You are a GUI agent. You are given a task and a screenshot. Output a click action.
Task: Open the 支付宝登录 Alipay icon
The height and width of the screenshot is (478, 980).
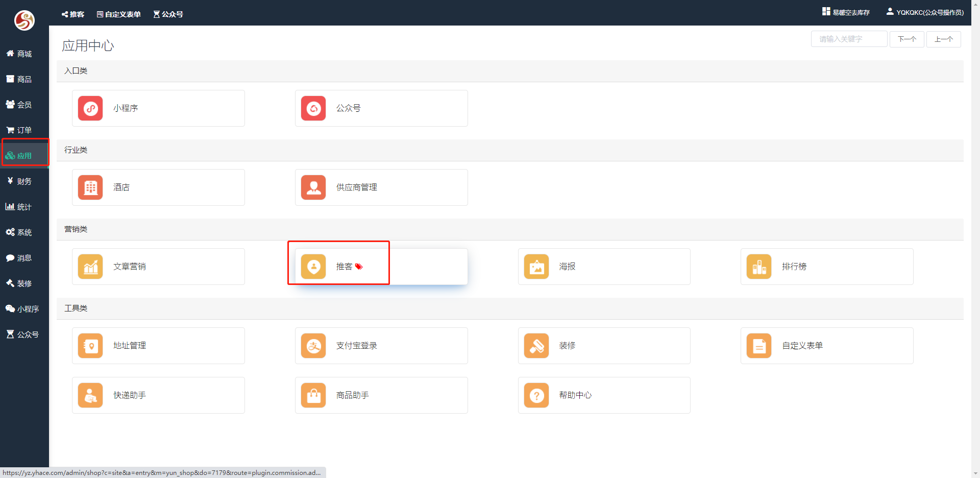[313, 346]
